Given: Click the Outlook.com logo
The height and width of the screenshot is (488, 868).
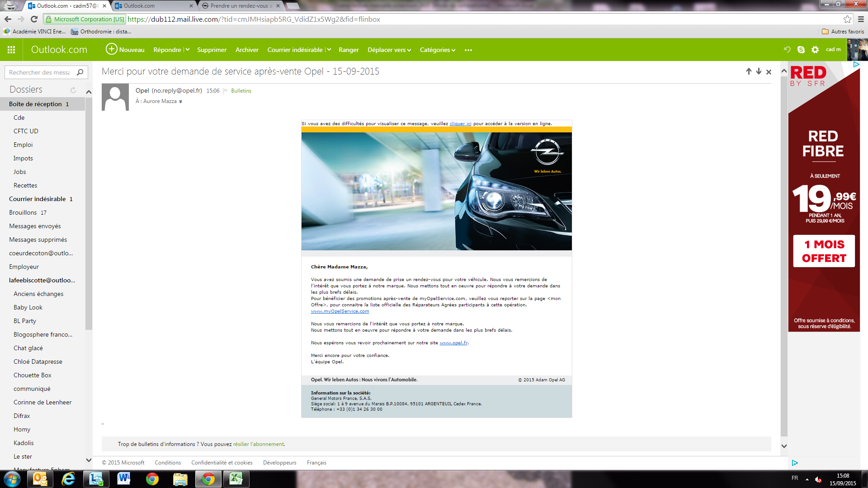Looking at the screenshot, I should [x=59, y=50].
